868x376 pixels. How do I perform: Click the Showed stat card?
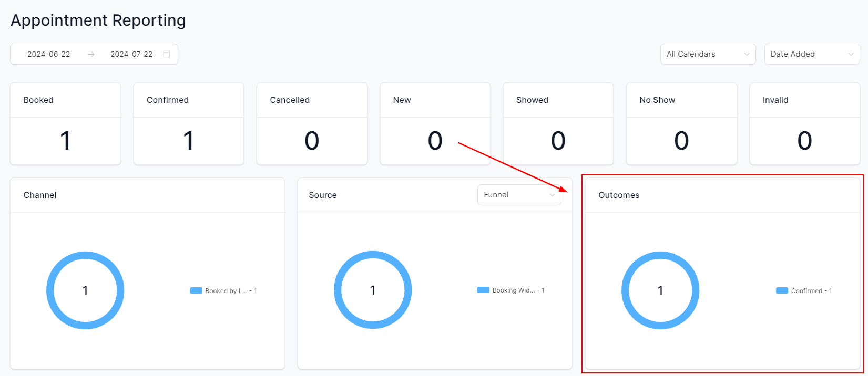[x=558, y=124]
